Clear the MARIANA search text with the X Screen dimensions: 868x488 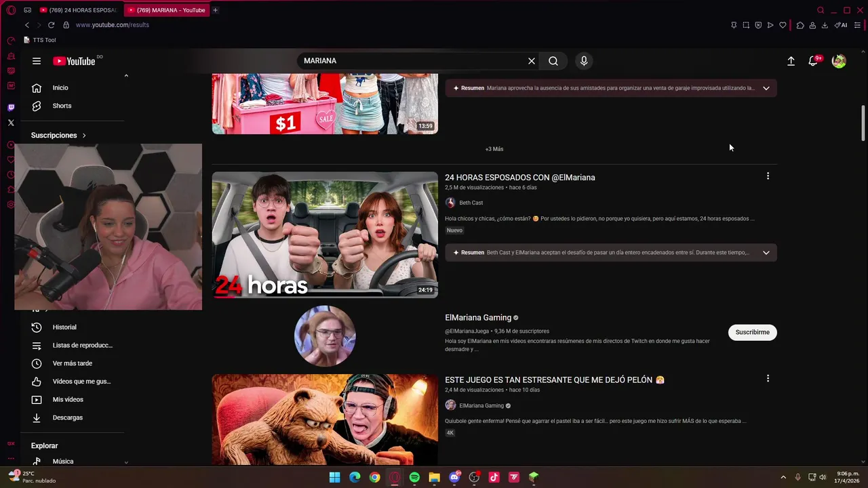point(532,61)
